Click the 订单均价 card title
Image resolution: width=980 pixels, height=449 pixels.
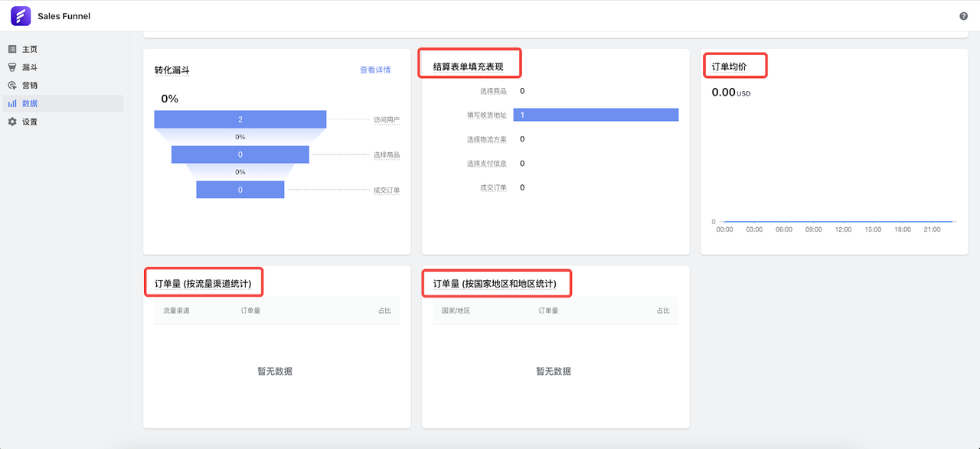pos(729,67)
